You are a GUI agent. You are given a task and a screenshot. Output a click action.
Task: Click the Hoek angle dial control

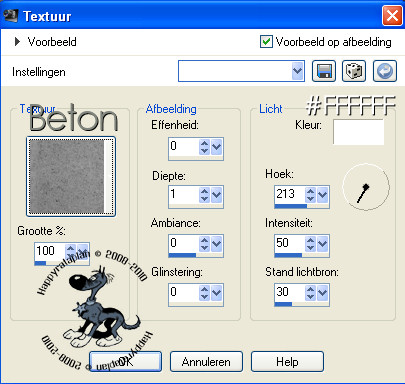coord(366,187)
